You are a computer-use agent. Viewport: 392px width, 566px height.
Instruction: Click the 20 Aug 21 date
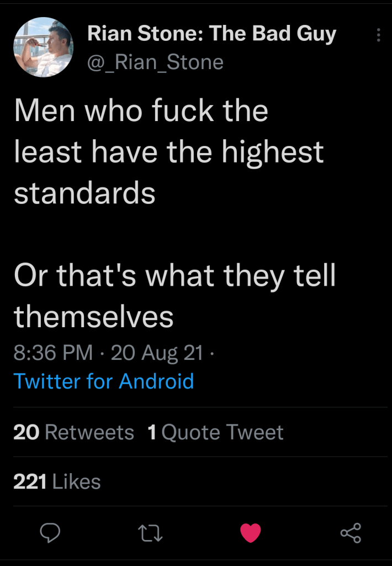tap(157, 352)
